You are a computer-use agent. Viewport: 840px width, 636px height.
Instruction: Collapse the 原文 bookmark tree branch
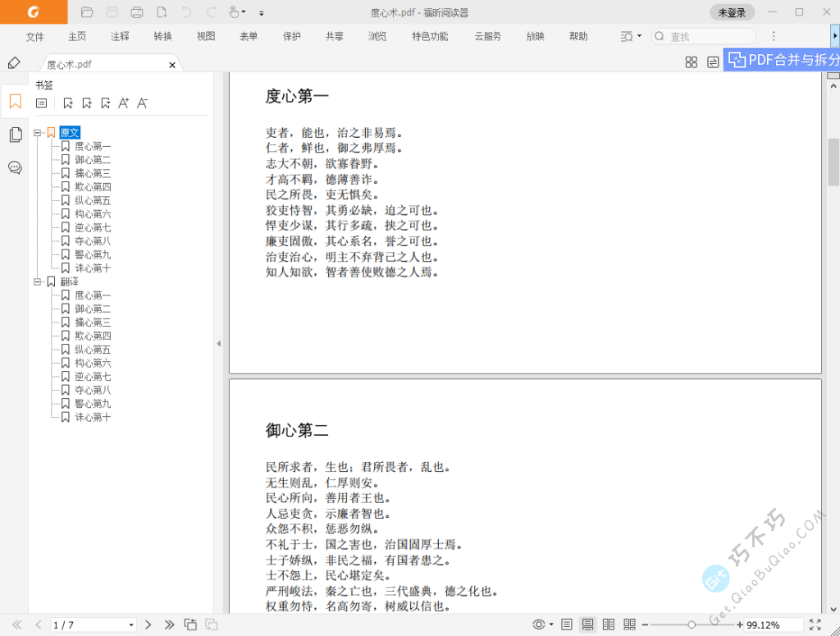point(38,131)
